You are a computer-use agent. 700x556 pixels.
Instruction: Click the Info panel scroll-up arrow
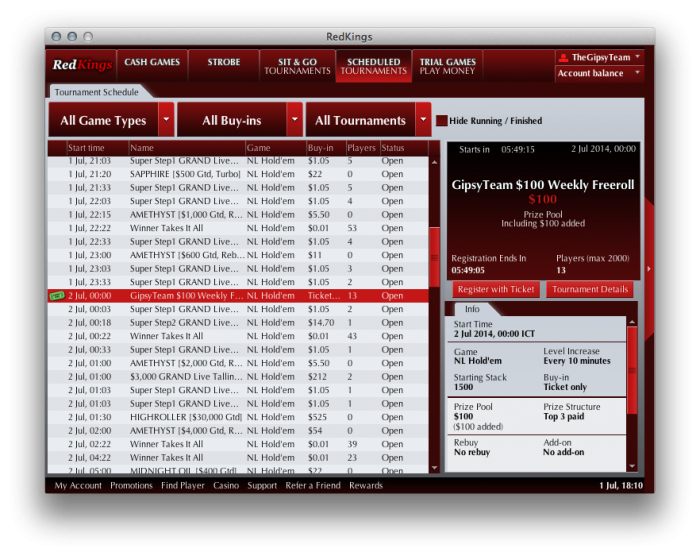pos(632,322)
